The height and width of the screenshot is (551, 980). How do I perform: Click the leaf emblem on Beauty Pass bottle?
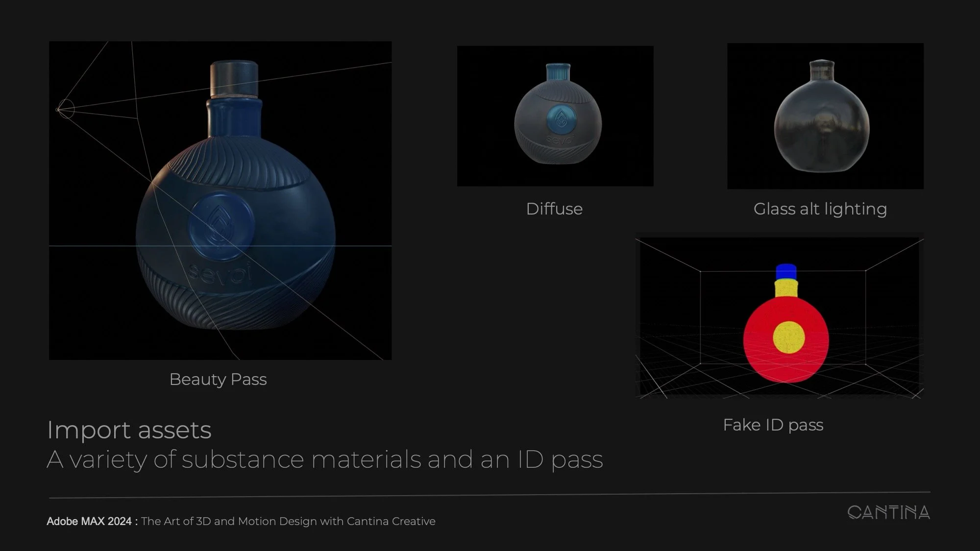[x=220, y=226]
